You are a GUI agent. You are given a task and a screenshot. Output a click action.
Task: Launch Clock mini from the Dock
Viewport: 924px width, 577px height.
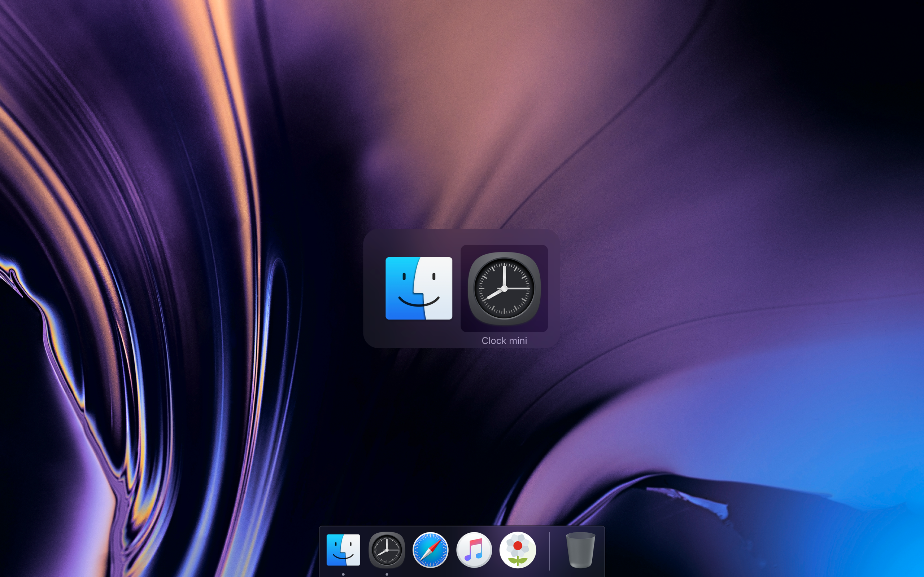coord(387,550)
